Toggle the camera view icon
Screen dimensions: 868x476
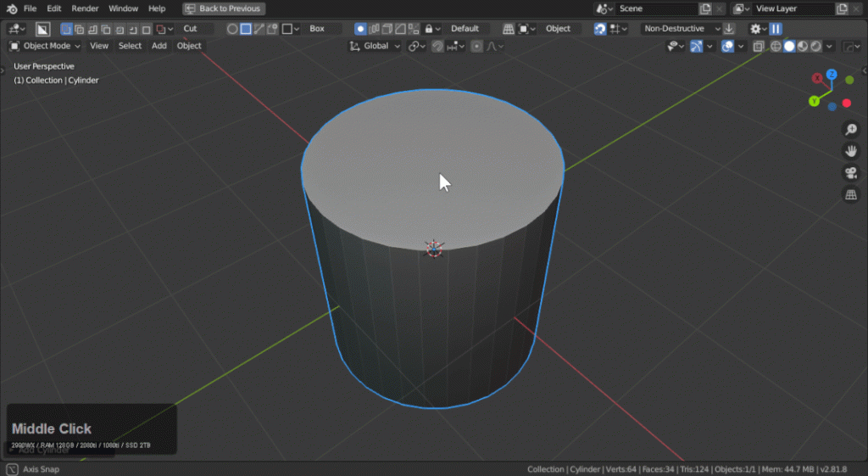(x=851, y=172)
